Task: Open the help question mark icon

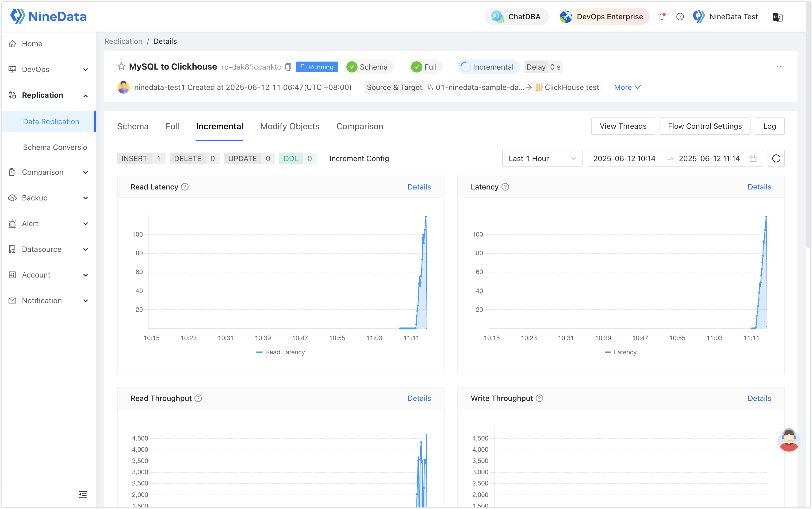Action: (680, 17)
